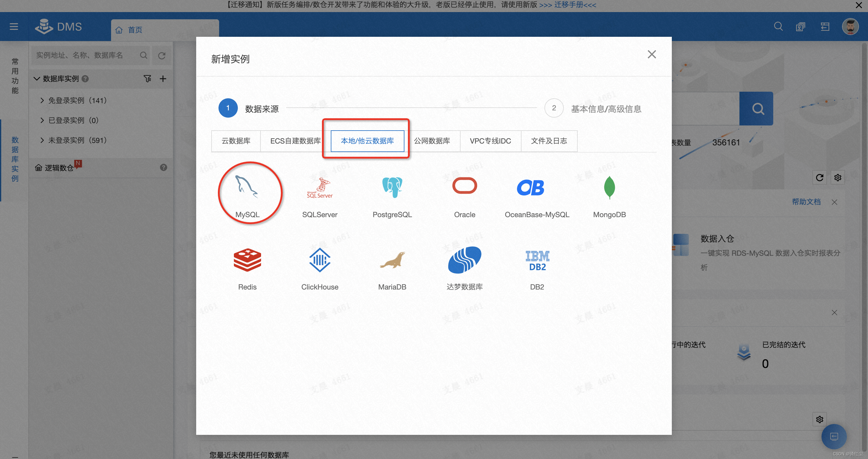Close the 新增实例 dialog
The image size is (868, 459).
[651, 54]
